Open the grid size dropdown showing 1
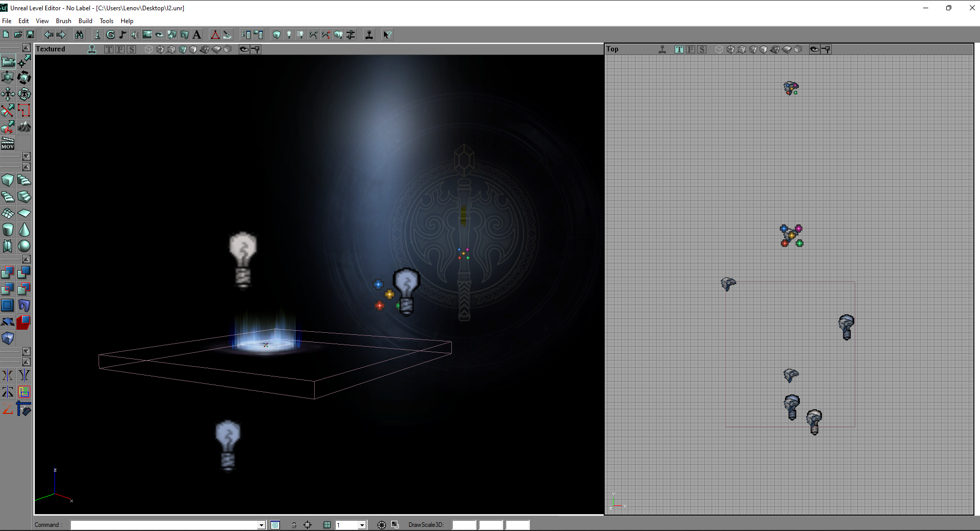This screenshot has height=531, width=980. click(362, 525)
